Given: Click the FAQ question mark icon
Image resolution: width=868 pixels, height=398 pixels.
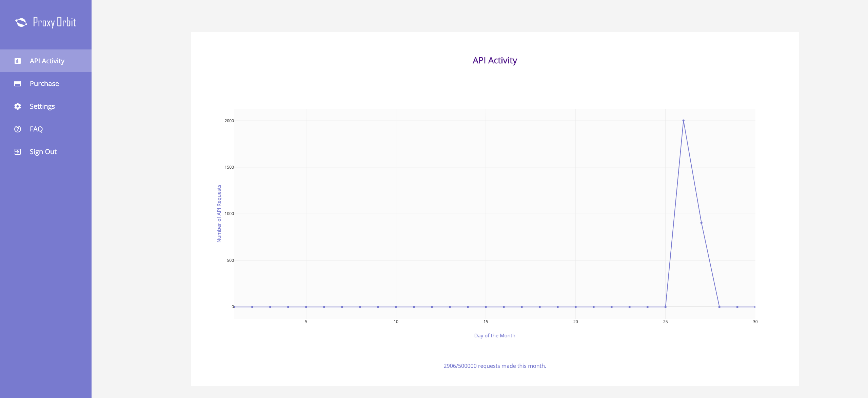Looking at the screenshot, I should click(x=18, y=129).
